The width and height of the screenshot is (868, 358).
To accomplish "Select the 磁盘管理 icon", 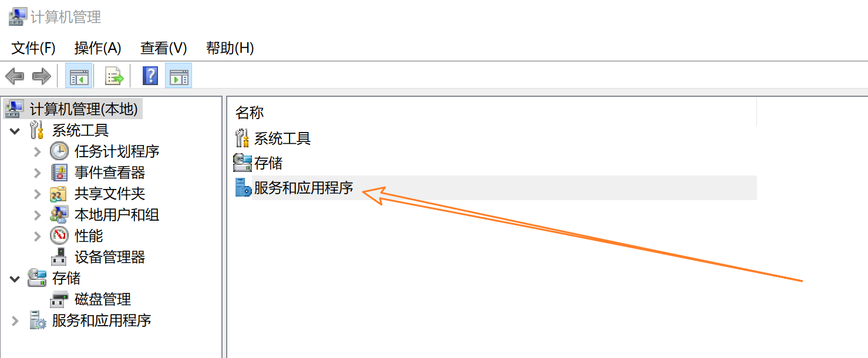I will pyautogui.click(x=59, y=299).
